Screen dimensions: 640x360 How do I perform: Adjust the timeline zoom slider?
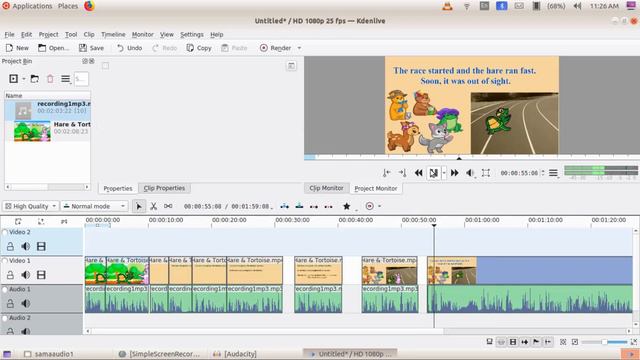click(604, 342)
